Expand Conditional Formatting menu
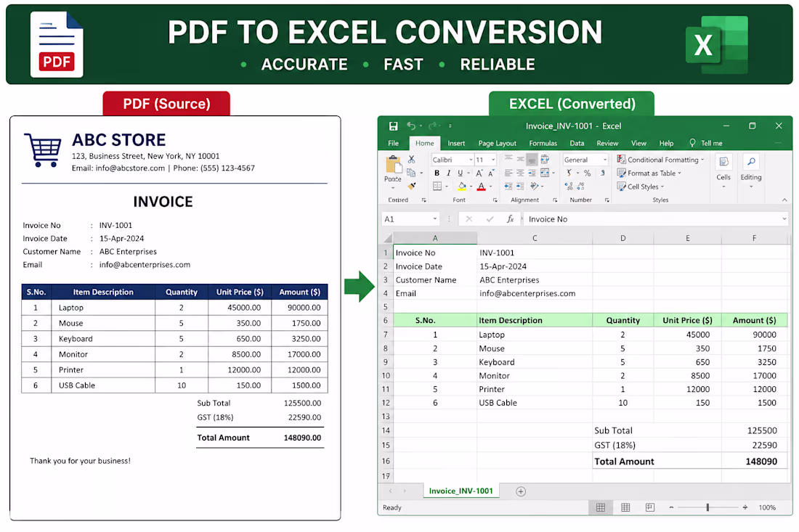This screenshot has height=532, width=799. tap(660, 160)
